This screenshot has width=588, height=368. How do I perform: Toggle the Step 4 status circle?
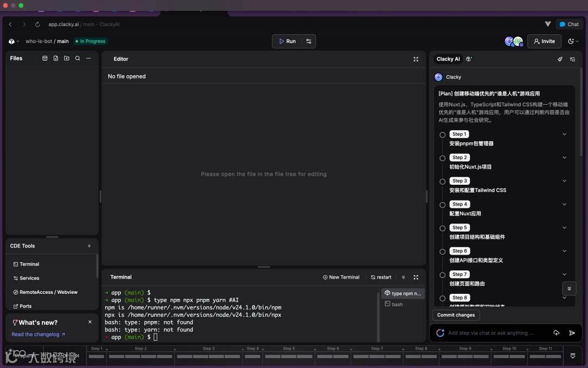pos(443,205)
